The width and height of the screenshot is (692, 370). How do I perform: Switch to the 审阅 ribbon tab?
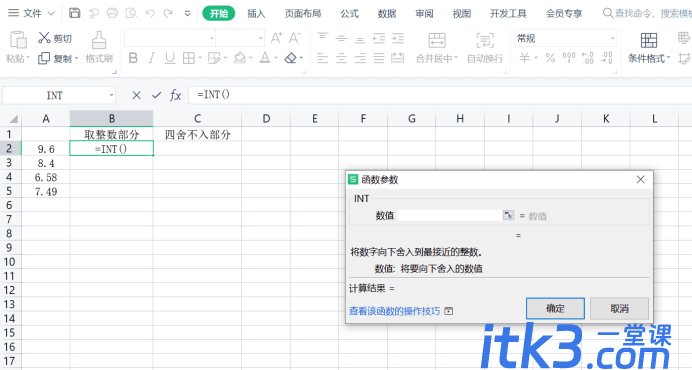(424, 14)
